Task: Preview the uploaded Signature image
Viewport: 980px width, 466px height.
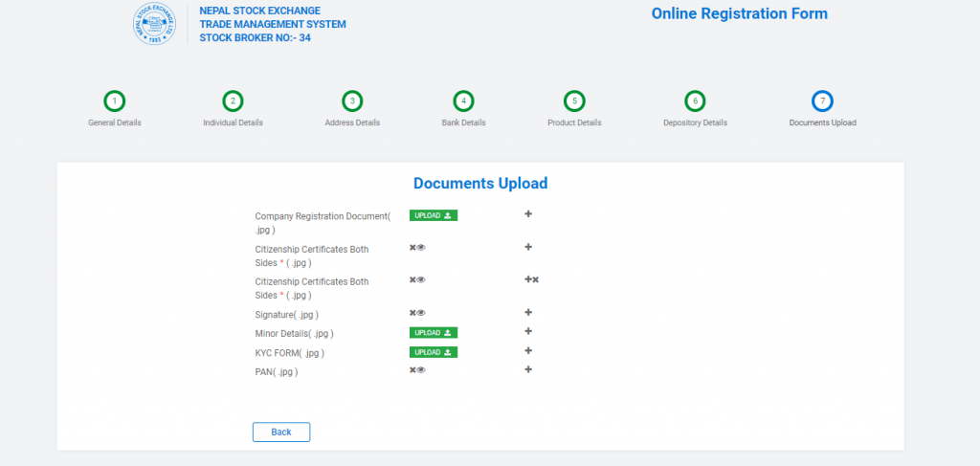Action: [x=421, y=313]
